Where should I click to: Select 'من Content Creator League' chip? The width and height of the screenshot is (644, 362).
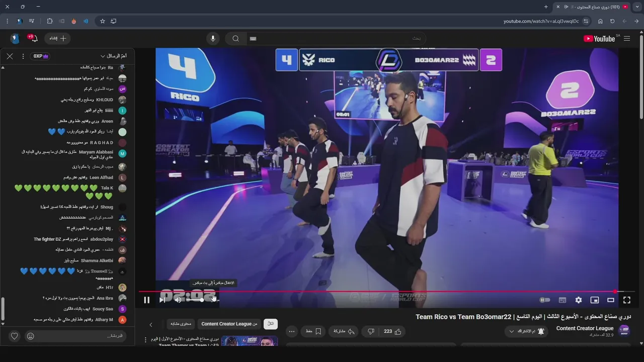(229, 324)
